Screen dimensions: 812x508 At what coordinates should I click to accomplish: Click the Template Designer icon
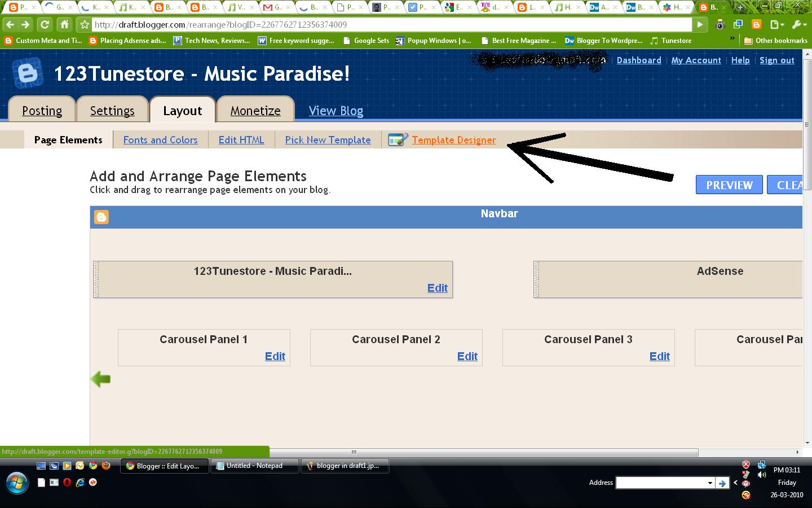tap(398, 139)
